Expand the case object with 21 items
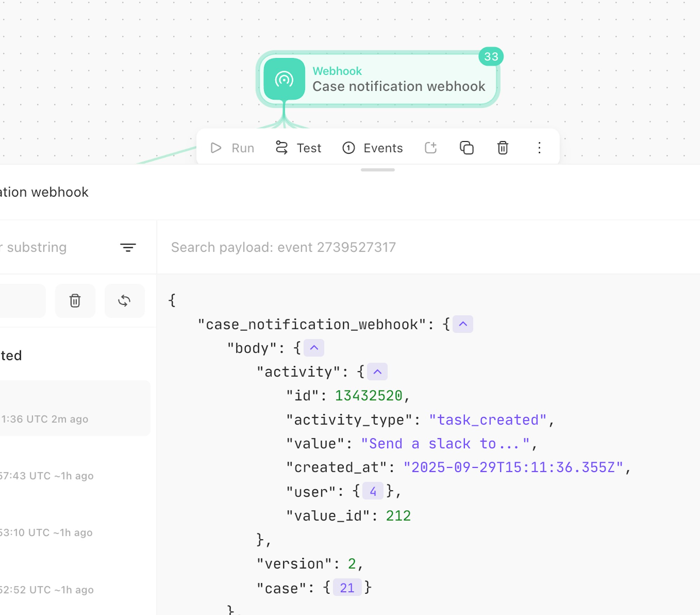Screen dimensions: 700x615 [x=347, y=588]
